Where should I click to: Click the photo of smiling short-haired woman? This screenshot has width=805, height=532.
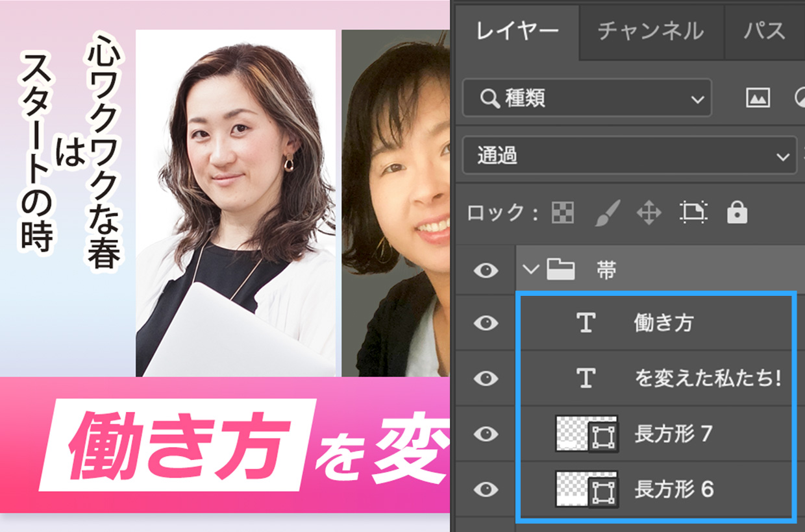click(395, 203)
